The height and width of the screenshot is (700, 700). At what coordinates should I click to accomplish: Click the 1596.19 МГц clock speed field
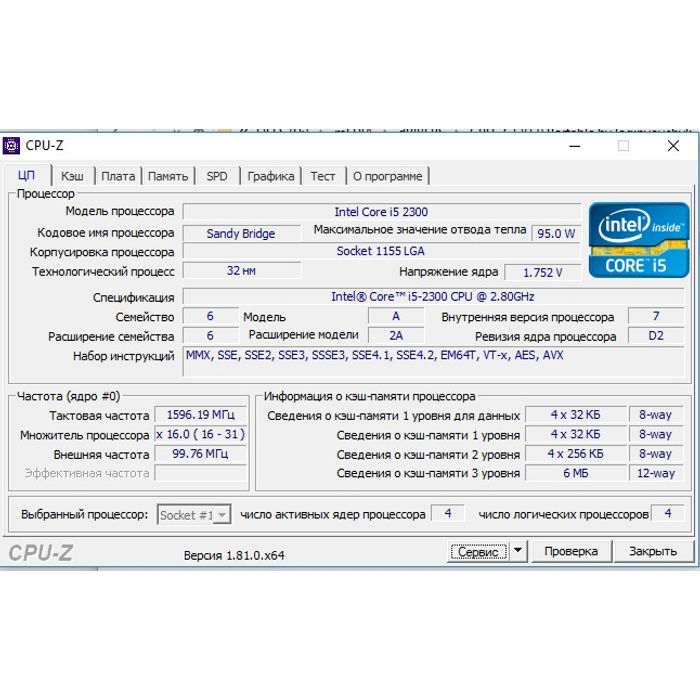pos(200,415)
